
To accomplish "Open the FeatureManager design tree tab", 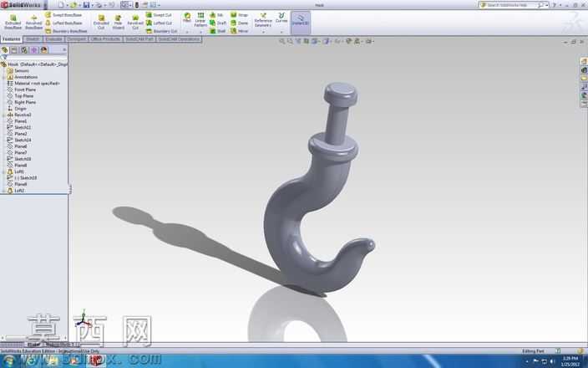I will click(x=5, y=50).
